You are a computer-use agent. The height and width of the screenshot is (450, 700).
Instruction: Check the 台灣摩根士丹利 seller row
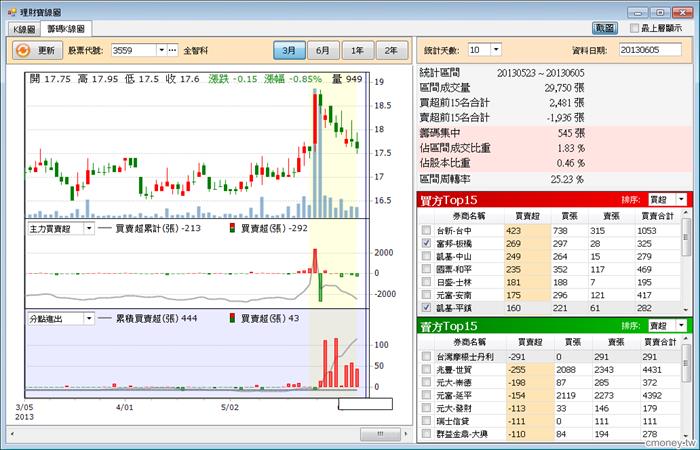click(x=426, y=356)
